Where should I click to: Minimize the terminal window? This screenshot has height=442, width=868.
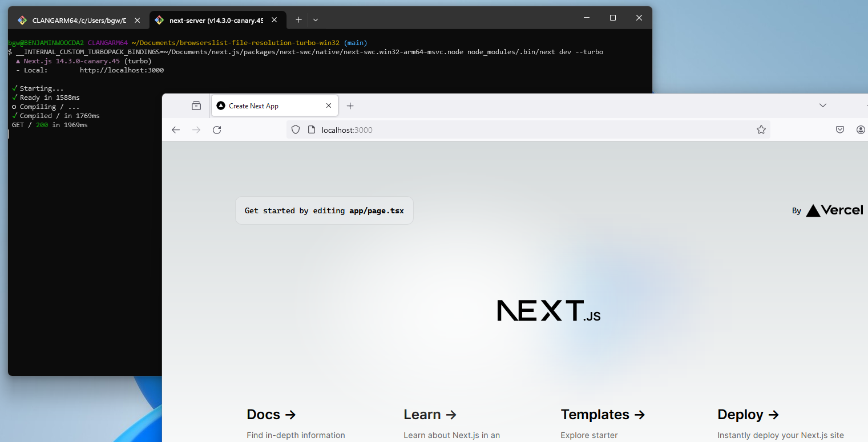pyautogui.click(x=587, y=18)
